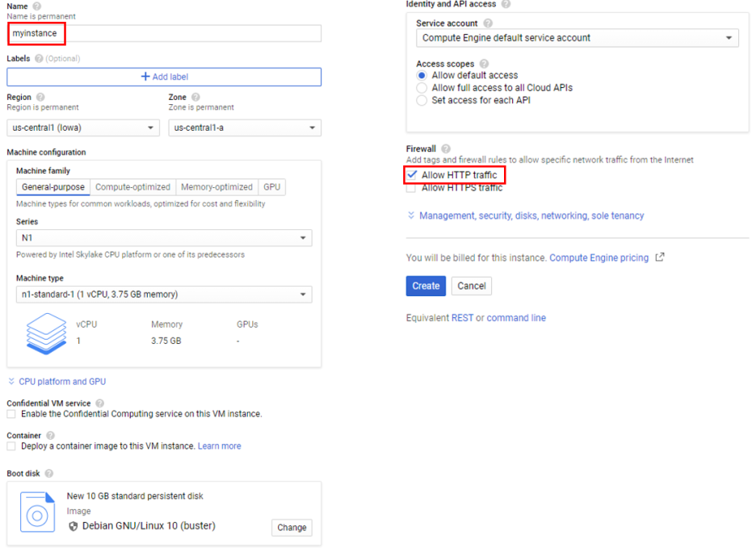Switch to GPU machine family tab

(272, 187)
